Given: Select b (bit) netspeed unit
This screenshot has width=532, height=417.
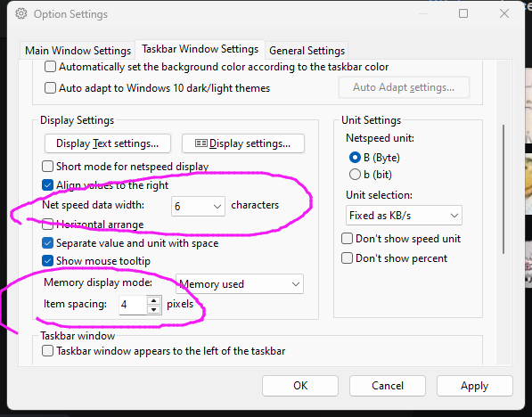Looking at the screenshot, I should (x=355, y=175).
